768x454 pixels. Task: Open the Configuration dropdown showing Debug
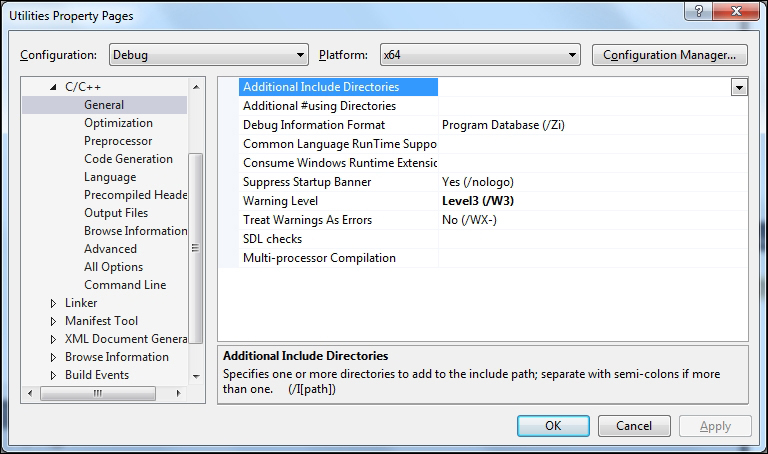click(209, 55)
